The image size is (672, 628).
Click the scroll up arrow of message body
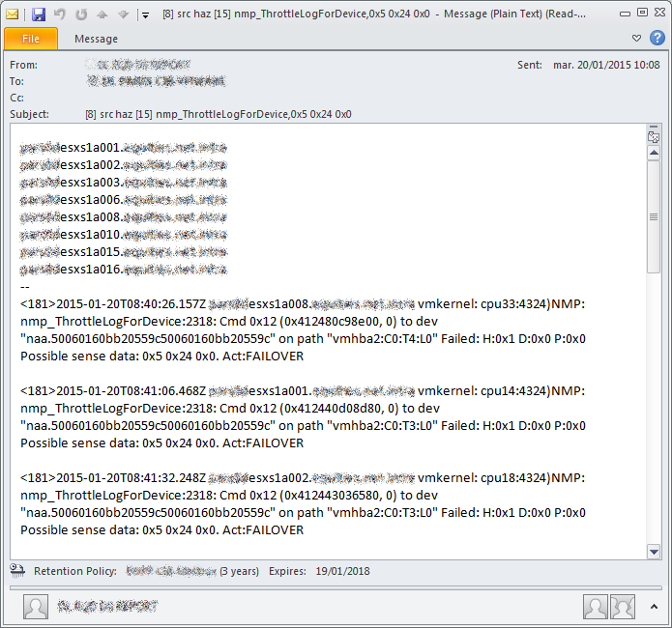pos(654,153)
